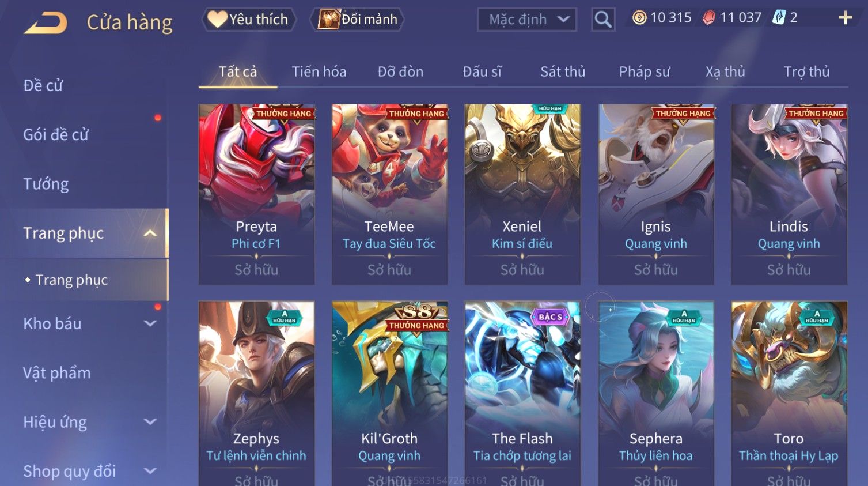The height and width of the screenshot is (486, 868).
Task: Switch to the Sát thủ tab
Action: (x=563, y=71)
